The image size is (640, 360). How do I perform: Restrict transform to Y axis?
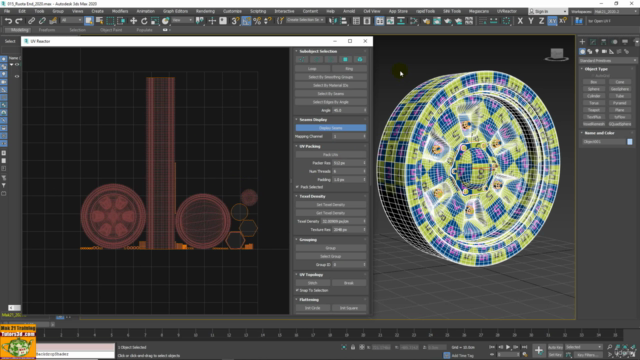[x=531, y=21]
